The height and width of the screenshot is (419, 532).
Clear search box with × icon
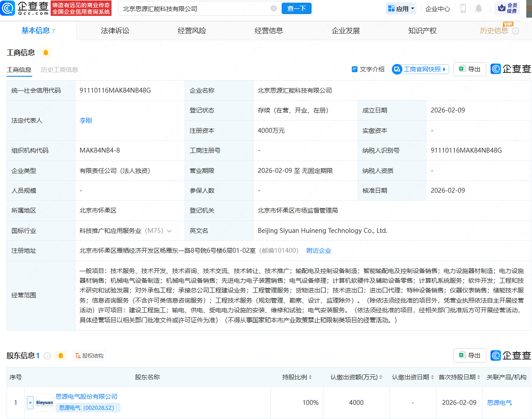click(x=273, y=8)
